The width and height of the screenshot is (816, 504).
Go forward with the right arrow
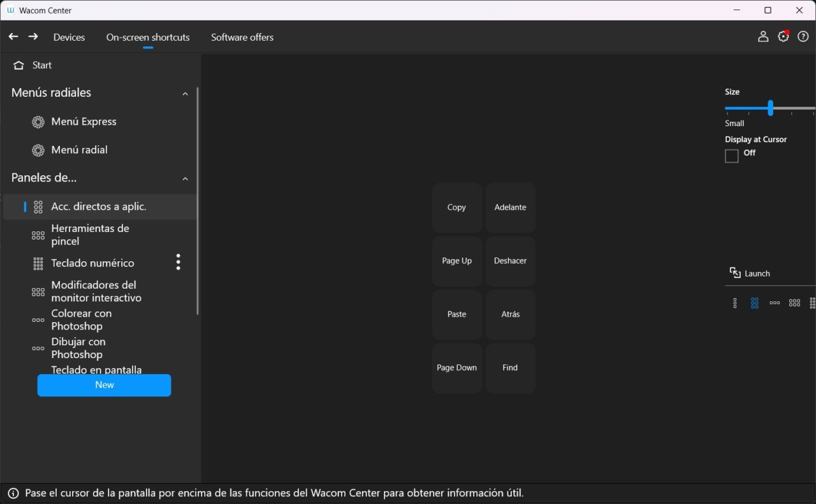(33, 37)
